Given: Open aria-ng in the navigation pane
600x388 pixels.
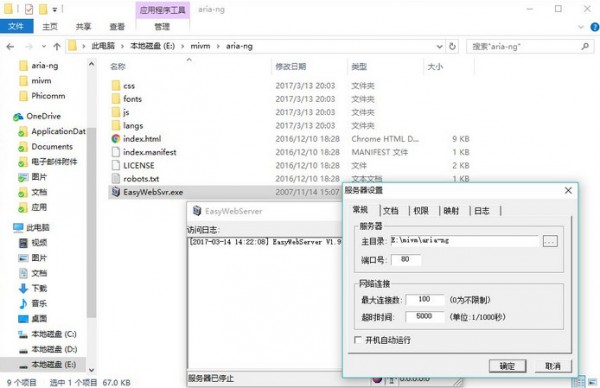Looking at the screenshot, I should (x=45, y=65).
